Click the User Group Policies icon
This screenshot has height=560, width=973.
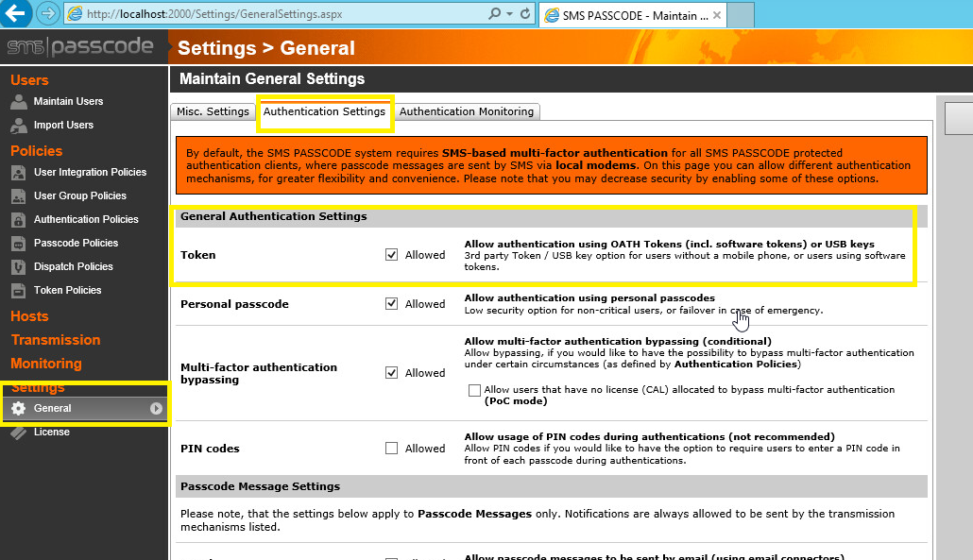coord(19,196)
